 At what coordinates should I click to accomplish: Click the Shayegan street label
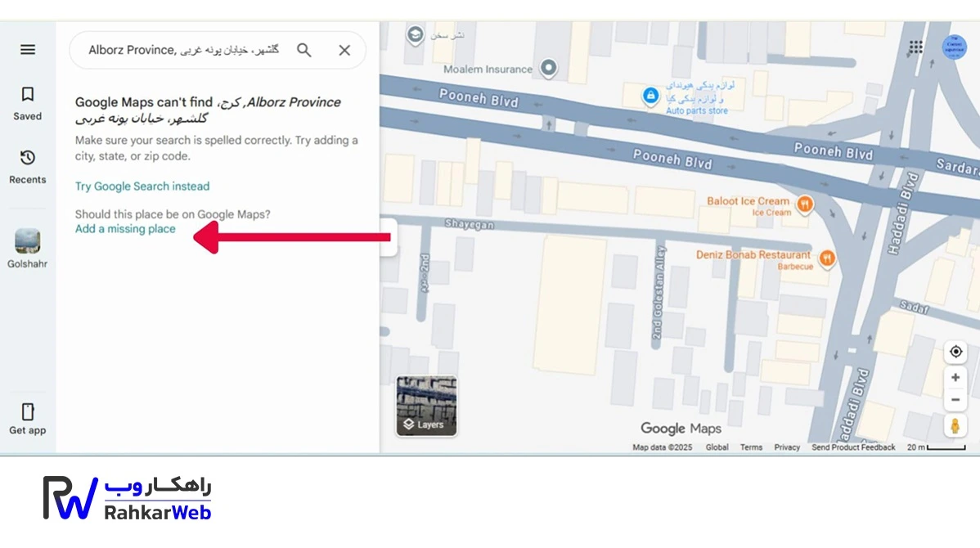[470, 224]
